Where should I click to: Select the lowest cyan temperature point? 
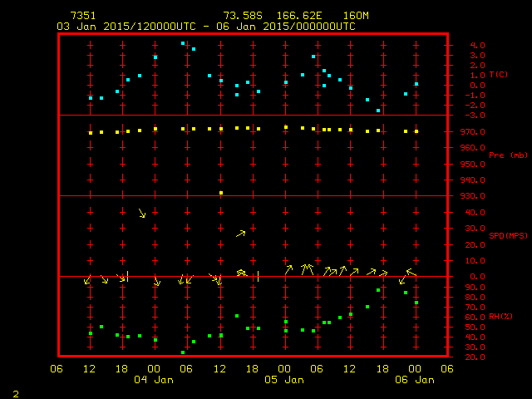click(x=378, y=111)
